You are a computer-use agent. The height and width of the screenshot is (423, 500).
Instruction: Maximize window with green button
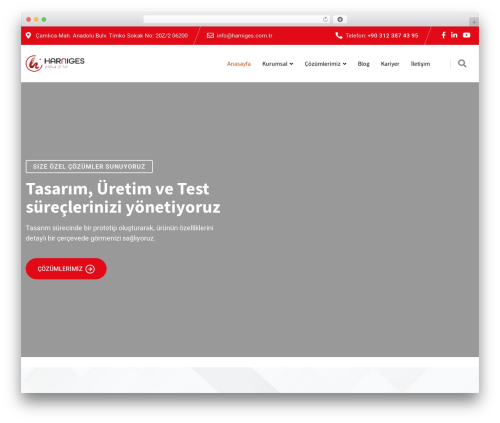44,19
